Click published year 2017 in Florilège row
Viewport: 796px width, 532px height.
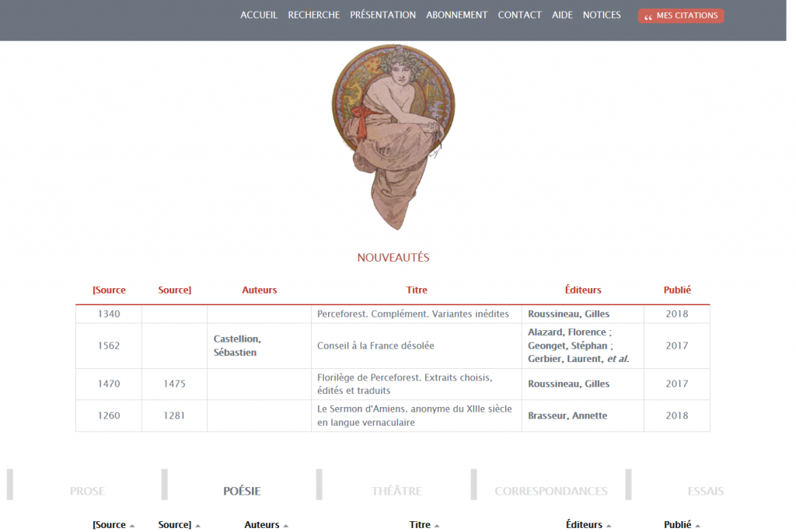677,384
